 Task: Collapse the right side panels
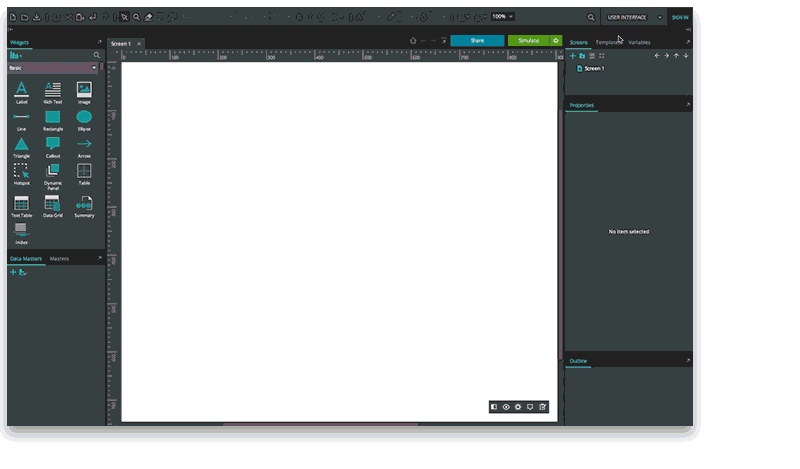(688, 30)
